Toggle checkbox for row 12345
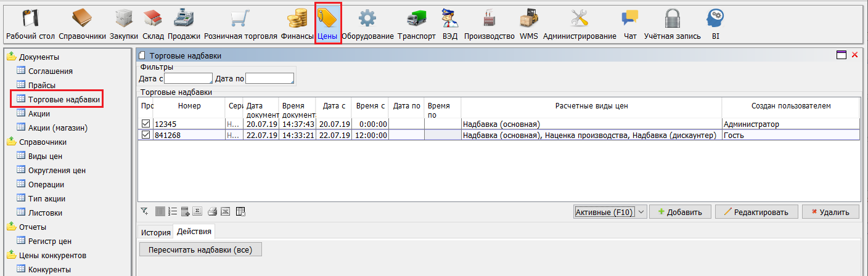This screenshot has height=276, width=868. [146, 124]
